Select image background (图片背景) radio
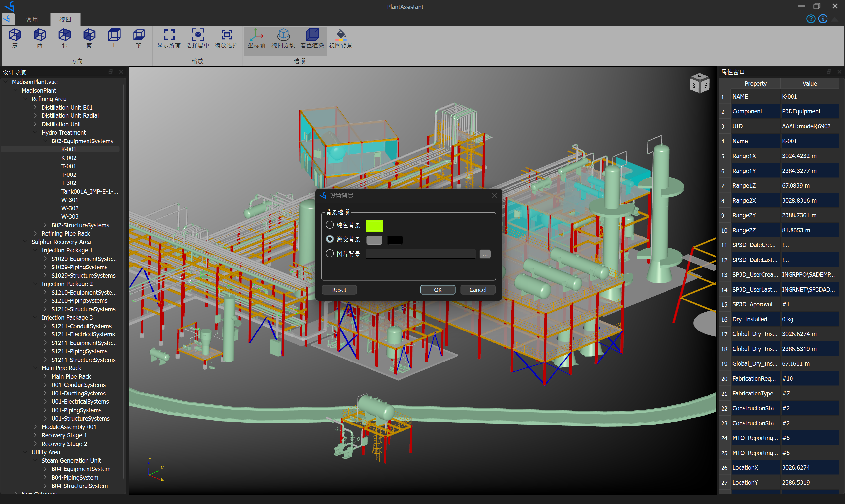 coord(330,253)
